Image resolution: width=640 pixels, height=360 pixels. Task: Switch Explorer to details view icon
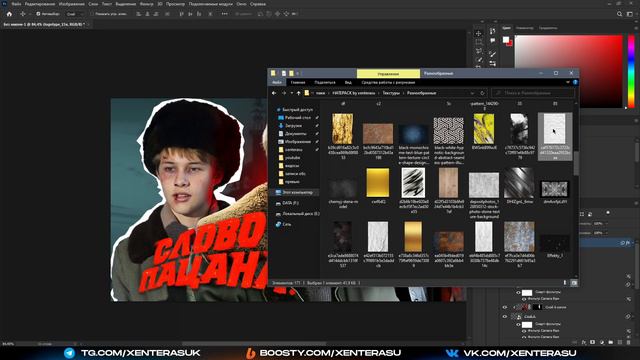pyautogui.click(x=565, y=282)
